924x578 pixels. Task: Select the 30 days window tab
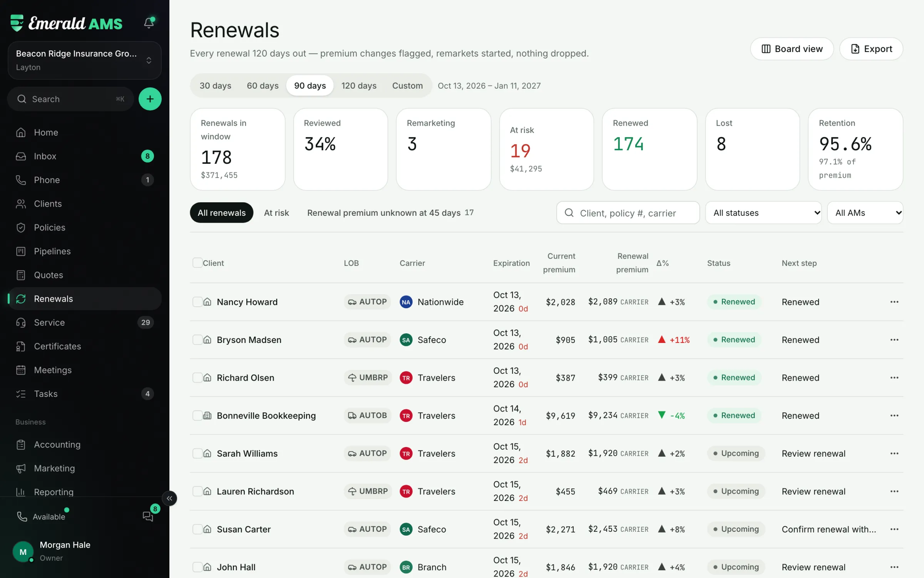[x=215, y=86]
